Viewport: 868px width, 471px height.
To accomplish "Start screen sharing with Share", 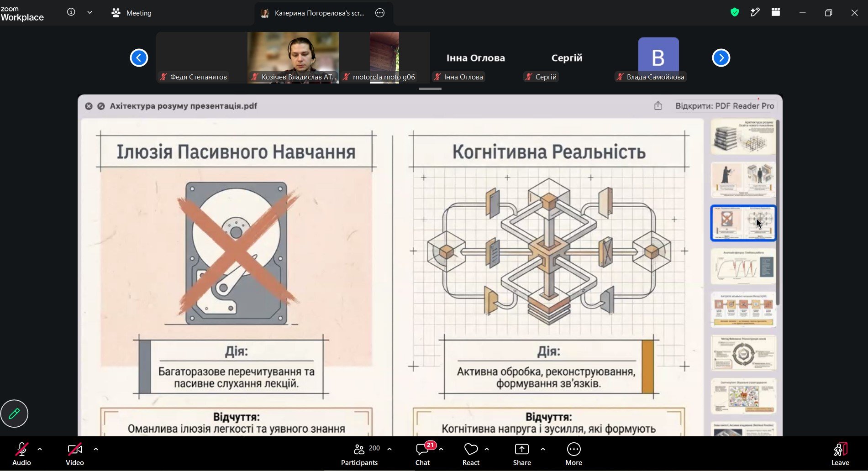I will click(522, 454).
